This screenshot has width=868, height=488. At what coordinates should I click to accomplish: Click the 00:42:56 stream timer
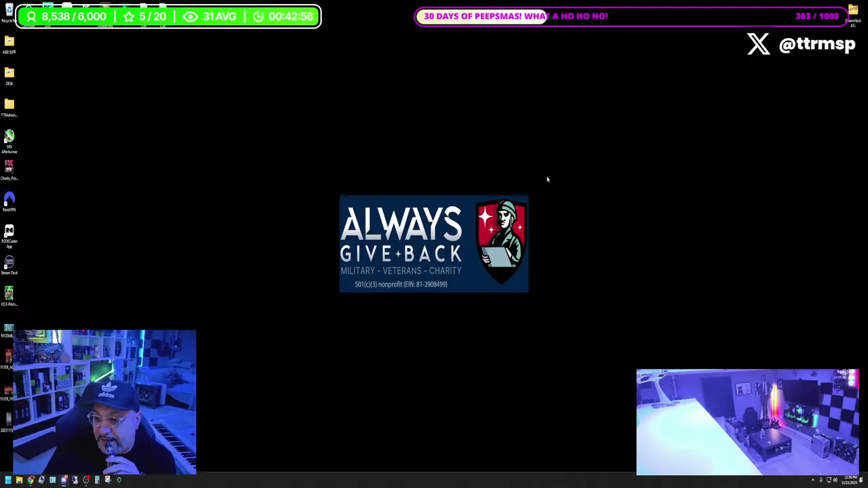(283, 16)
